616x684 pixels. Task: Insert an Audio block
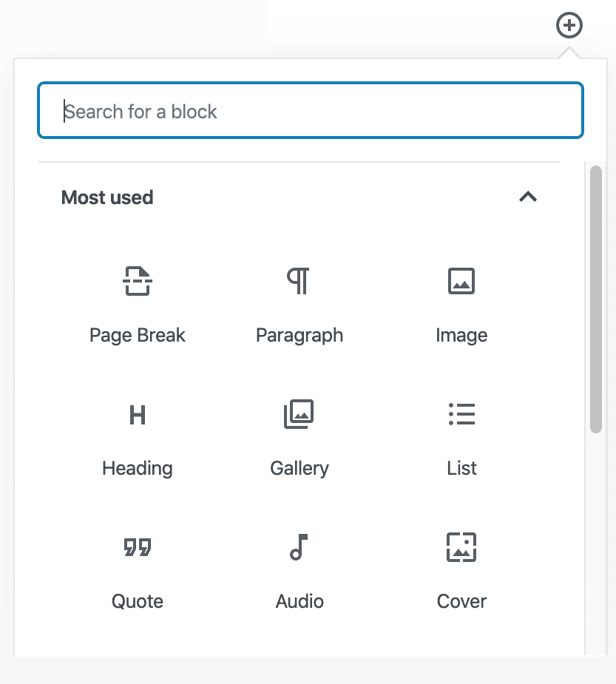tap(299, 571)
